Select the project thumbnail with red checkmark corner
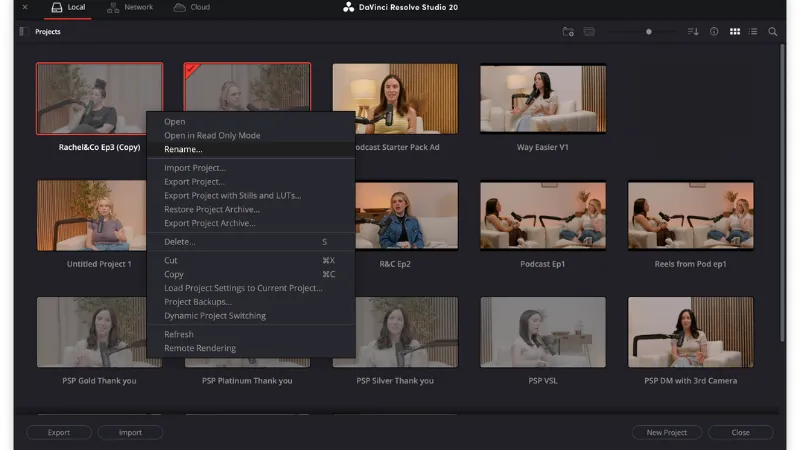 coord(247,87)
